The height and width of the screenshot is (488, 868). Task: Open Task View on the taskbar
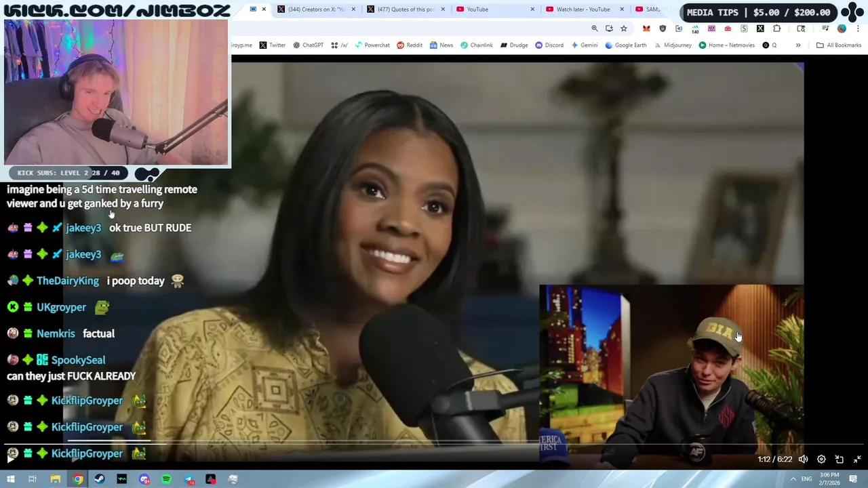(x=32, y=479)
